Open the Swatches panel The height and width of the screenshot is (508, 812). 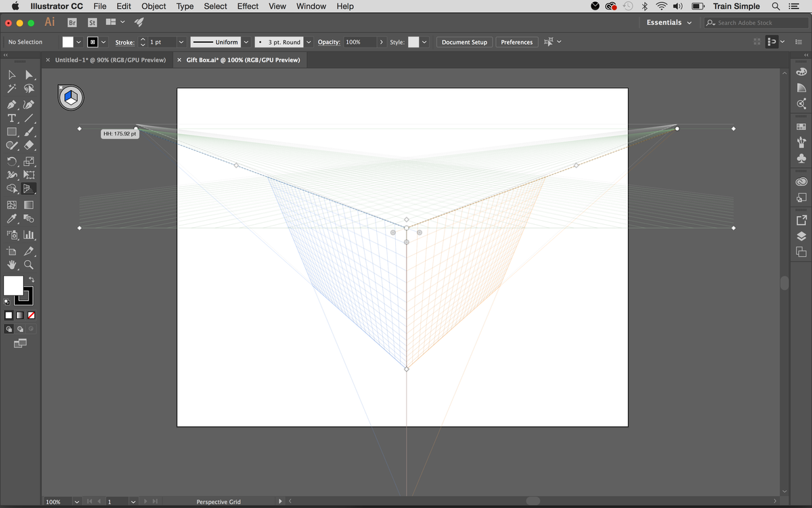801,126
